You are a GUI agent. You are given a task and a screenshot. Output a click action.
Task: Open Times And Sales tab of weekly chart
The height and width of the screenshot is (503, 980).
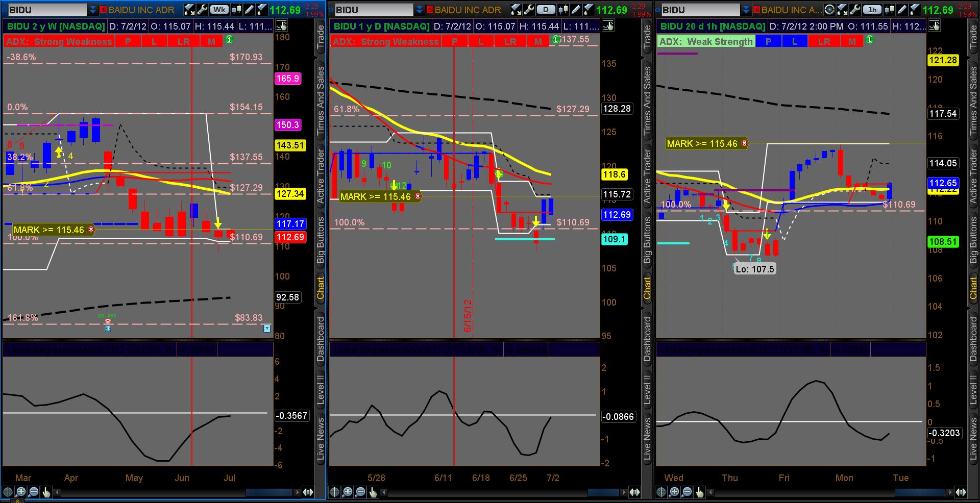[321, 100]
